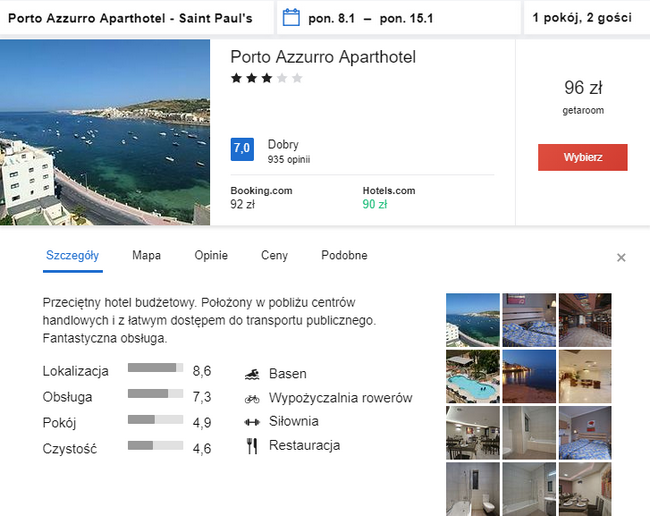
Task: Click the bicycle rental icon
Action: 252,398
